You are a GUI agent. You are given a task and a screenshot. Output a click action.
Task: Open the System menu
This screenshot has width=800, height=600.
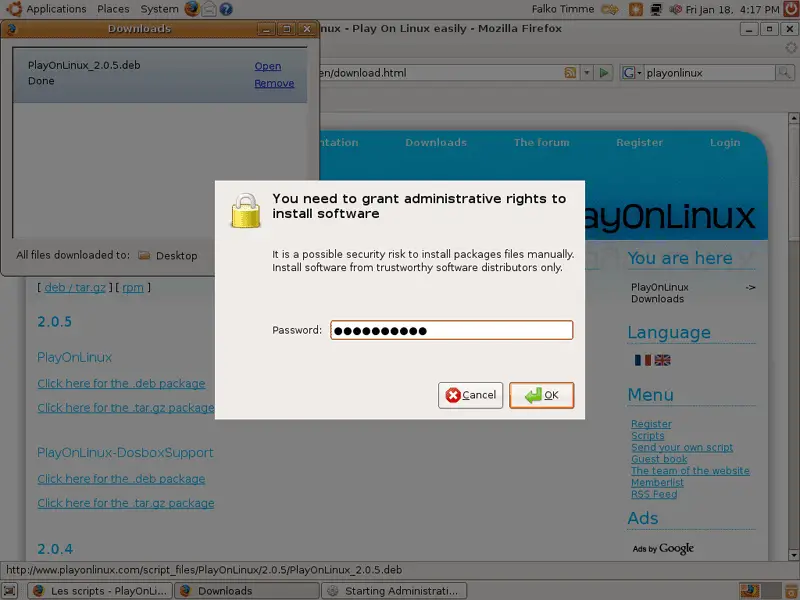click(x=159, y=9)
